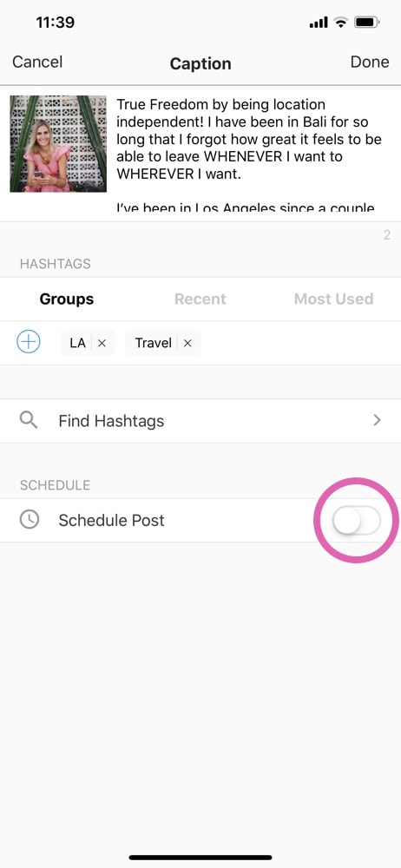Tap the battery icon in status bar
Viewport: 401px width, 868px height.
[366, 23]
